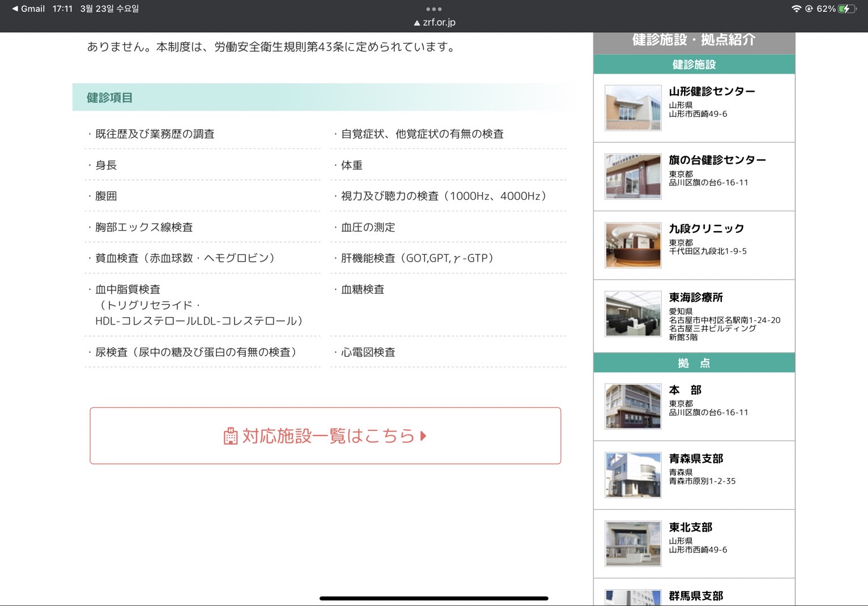Viewport: 868px width, 606px height.
Task: Click address 名古屋市中村区名駅南1-24-20
Action: pyautogui.click(x=725, y=321)
